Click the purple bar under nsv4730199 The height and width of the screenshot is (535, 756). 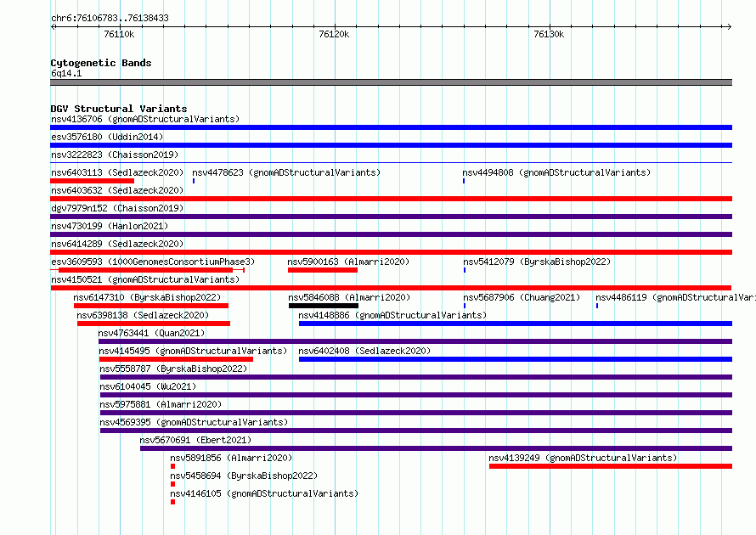coord(391,234)
